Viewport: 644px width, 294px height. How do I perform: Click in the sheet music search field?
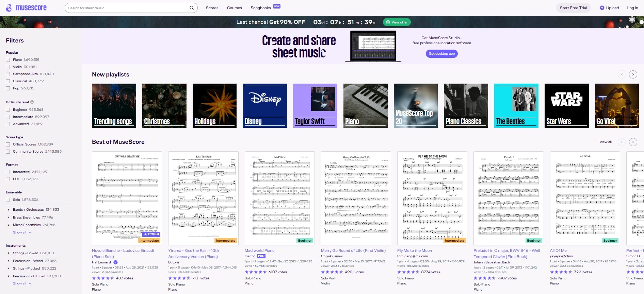(128, 8)
